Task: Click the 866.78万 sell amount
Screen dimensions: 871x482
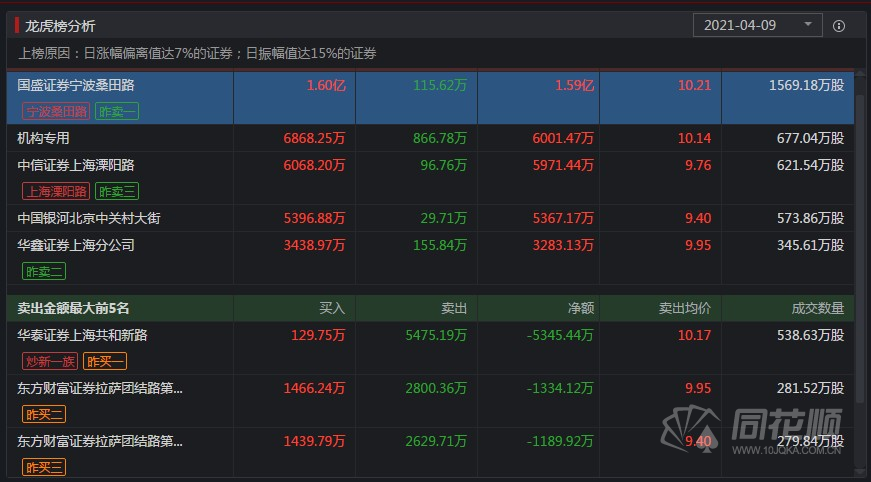Action: 440,138
